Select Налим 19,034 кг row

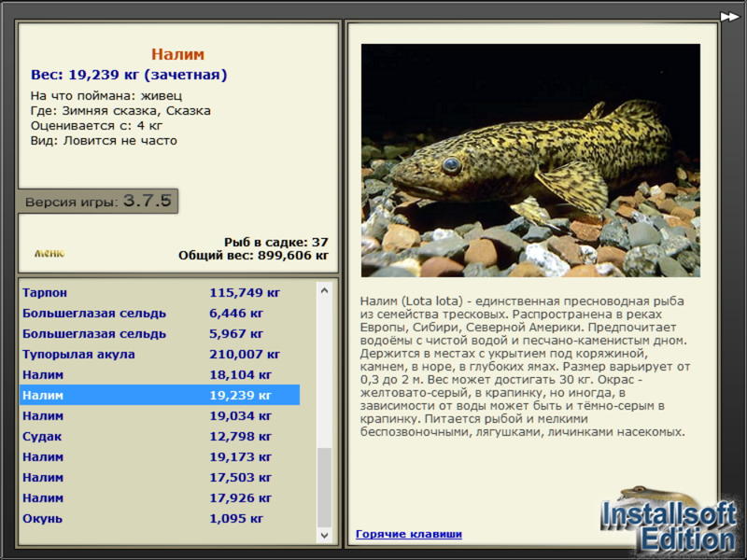(x=160, y=415)
